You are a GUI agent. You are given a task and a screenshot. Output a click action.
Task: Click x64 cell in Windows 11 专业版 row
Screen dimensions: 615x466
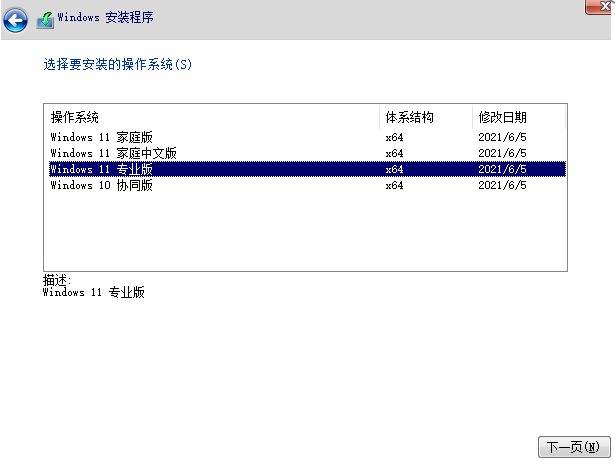click(x=394, y=169)
